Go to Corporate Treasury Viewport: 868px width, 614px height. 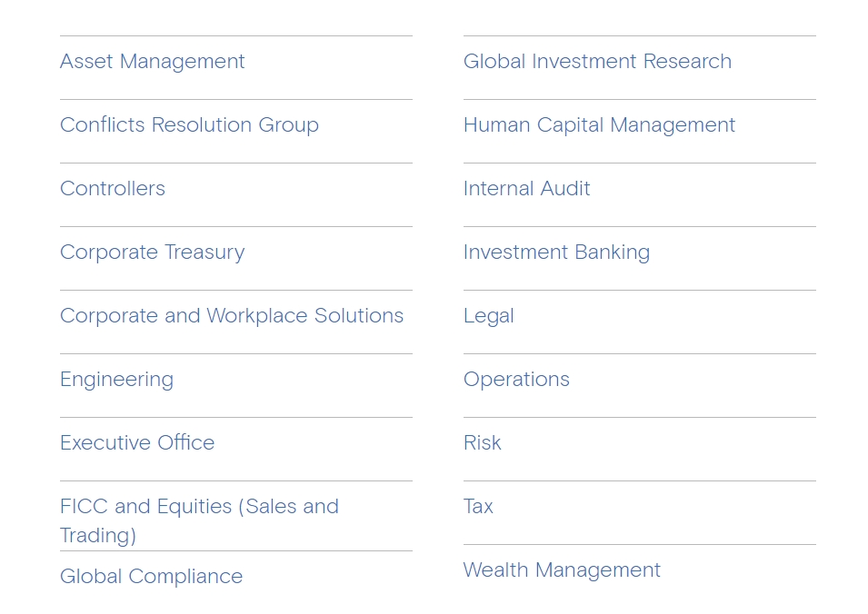[152, 253]
